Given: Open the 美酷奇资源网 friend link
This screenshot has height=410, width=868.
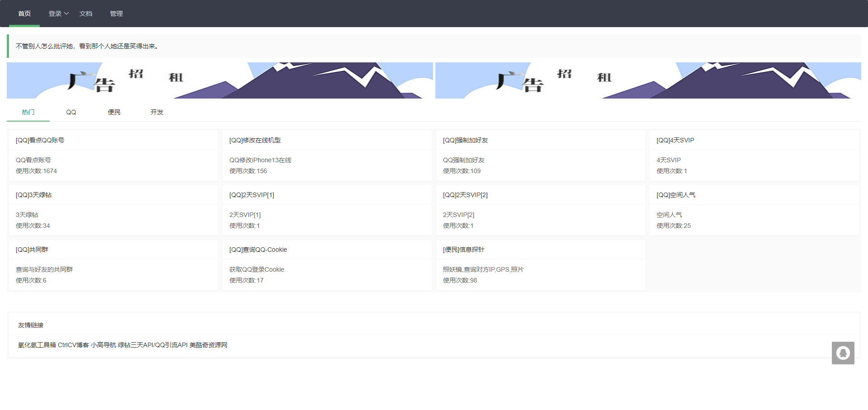Looking at the screenshot, I should [x=209, y=345].
